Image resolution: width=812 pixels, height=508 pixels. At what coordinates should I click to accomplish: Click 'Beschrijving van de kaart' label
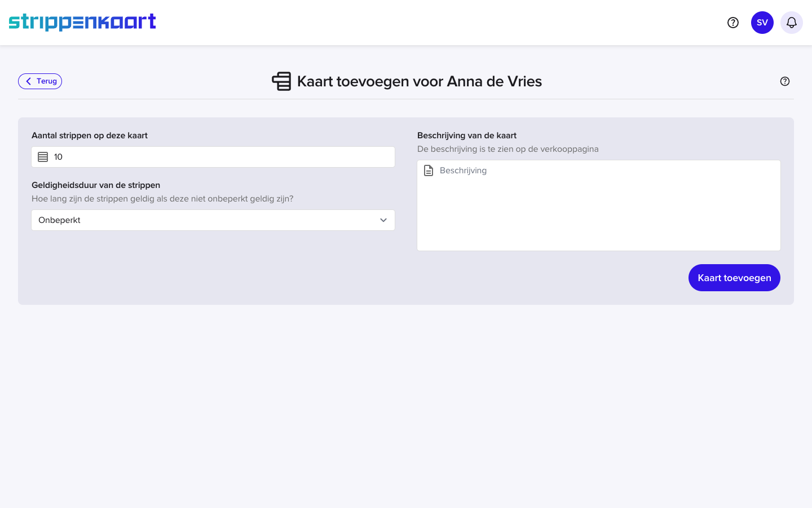[467, 135]
